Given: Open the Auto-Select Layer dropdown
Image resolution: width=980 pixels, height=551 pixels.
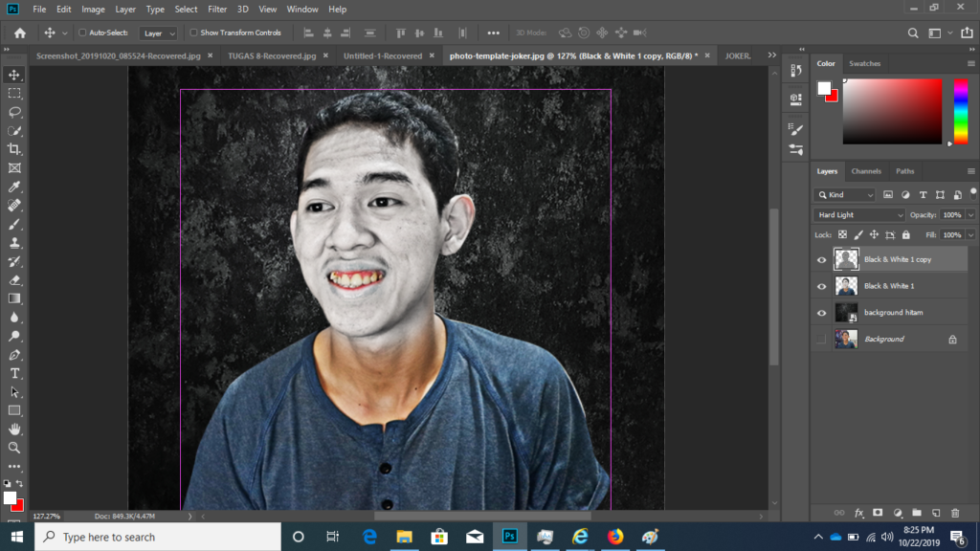Looking at the screenshot, I should click(x=158, y=33).
